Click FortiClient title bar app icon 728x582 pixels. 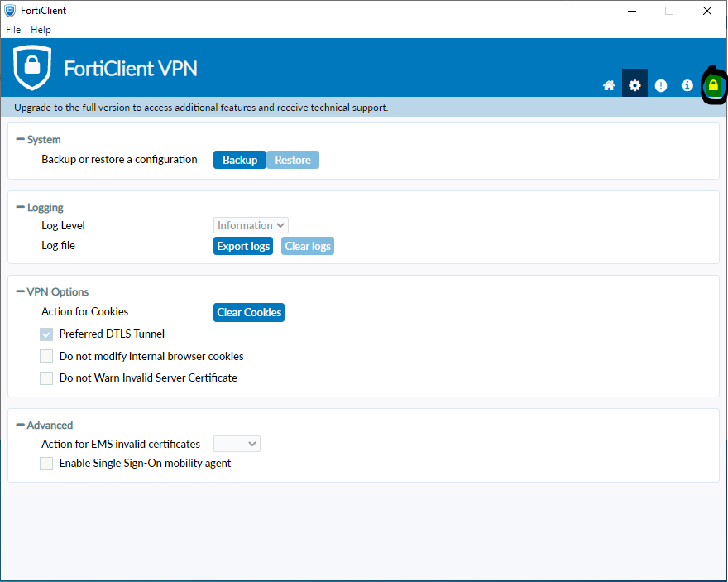coord(10,11)
